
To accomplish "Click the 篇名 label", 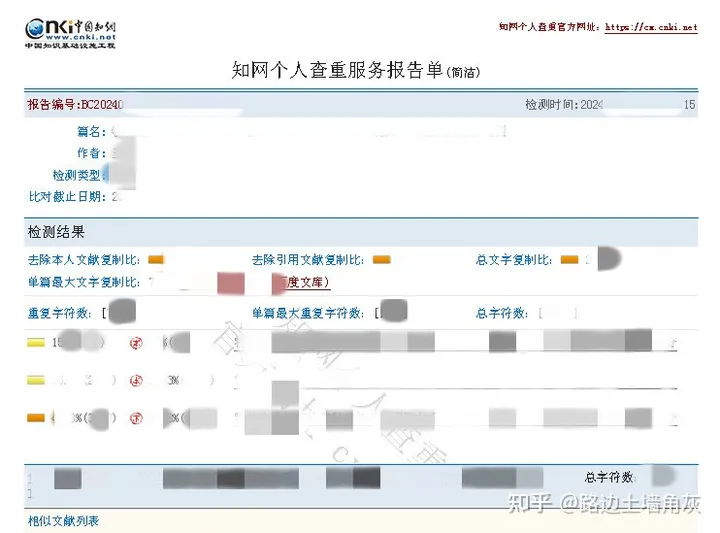I will (x=91, y=132).
